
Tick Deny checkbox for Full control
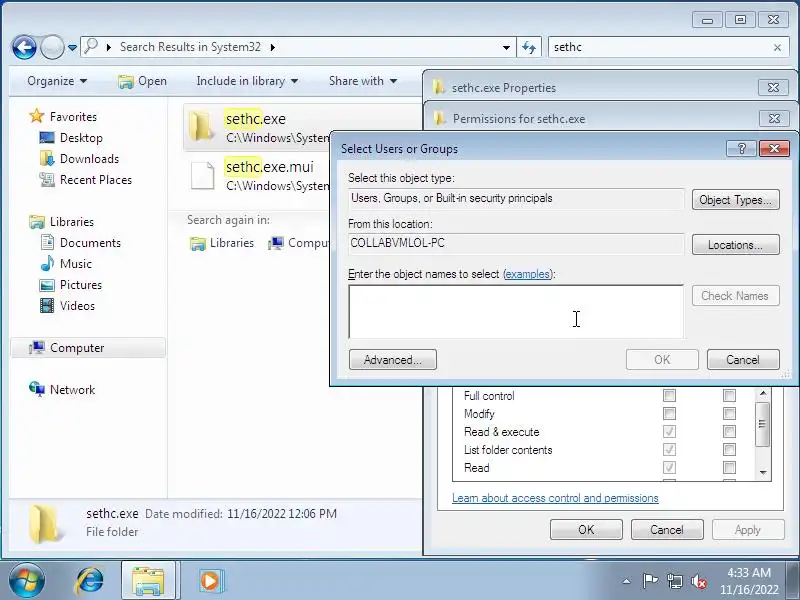tap(730, 395)
